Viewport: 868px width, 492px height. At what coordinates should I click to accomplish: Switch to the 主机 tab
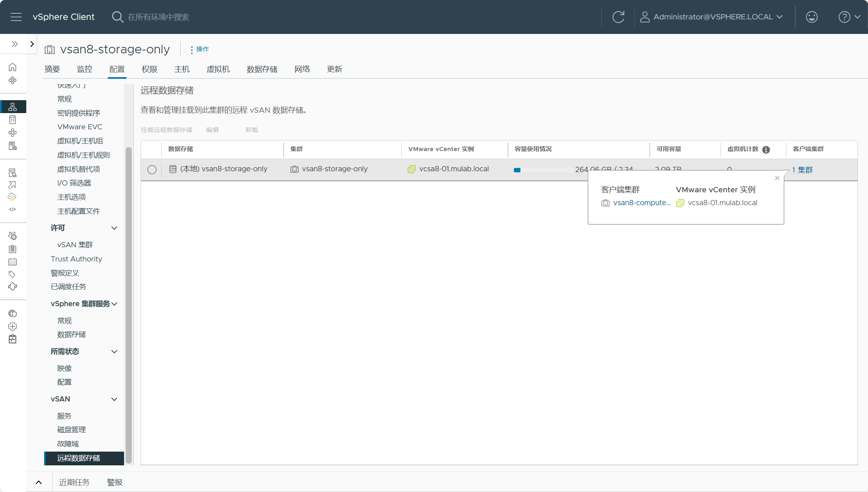click(182, 69)
